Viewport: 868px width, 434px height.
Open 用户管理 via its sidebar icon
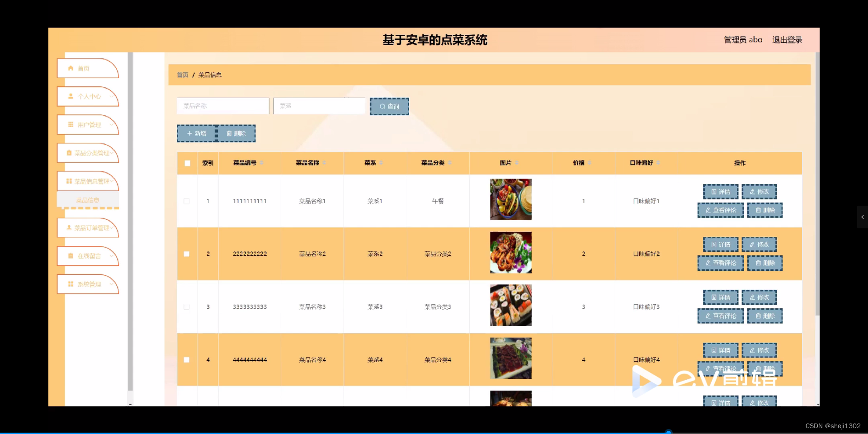pos(70,125)
